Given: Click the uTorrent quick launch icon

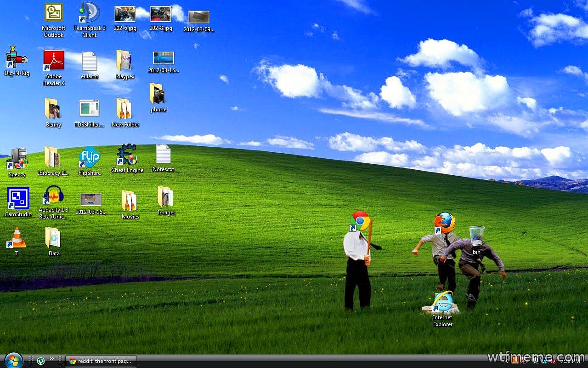Looking at the screenshot, I should coord(41,361).
